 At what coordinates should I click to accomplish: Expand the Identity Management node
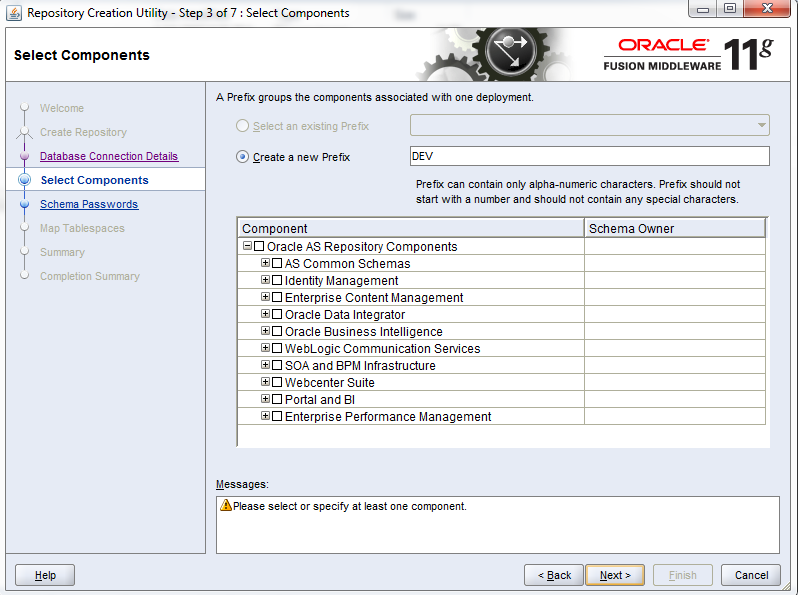pos(265,280)
